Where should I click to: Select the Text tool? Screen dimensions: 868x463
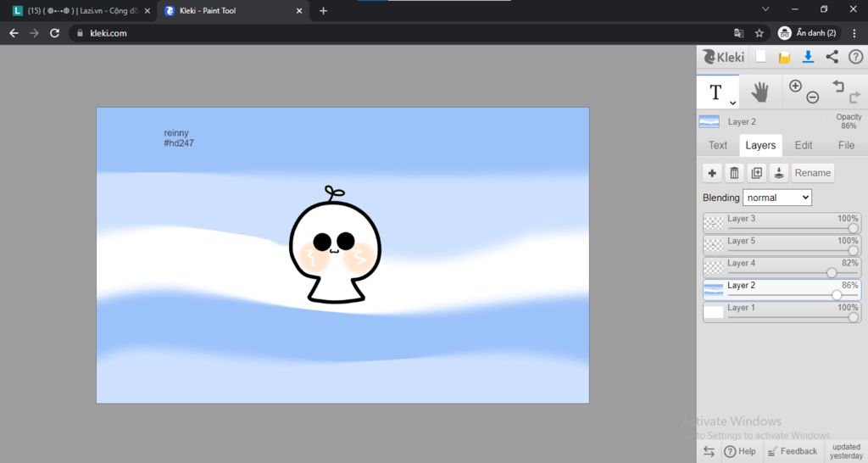tap(715, 92)
